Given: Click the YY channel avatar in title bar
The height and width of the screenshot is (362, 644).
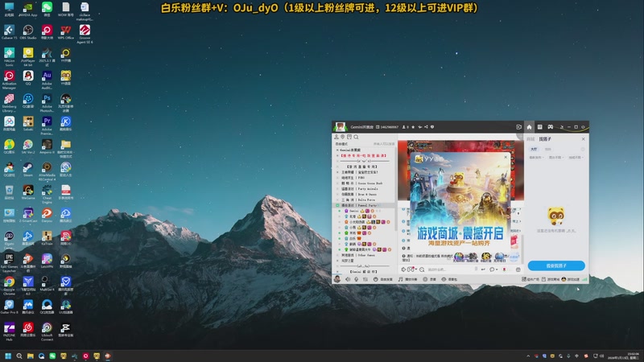Looking at the screenshot, I should coord(340,127).
